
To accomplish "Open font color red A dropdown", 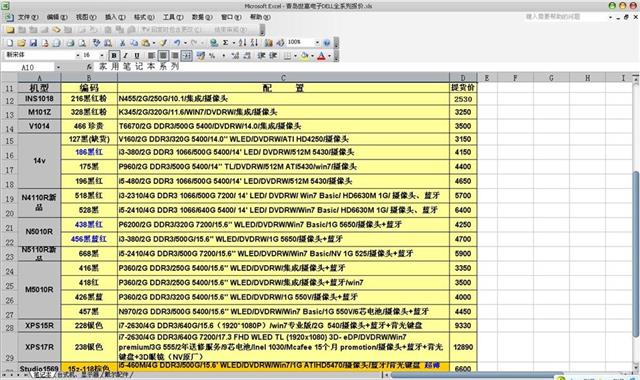I will point(329,56).
